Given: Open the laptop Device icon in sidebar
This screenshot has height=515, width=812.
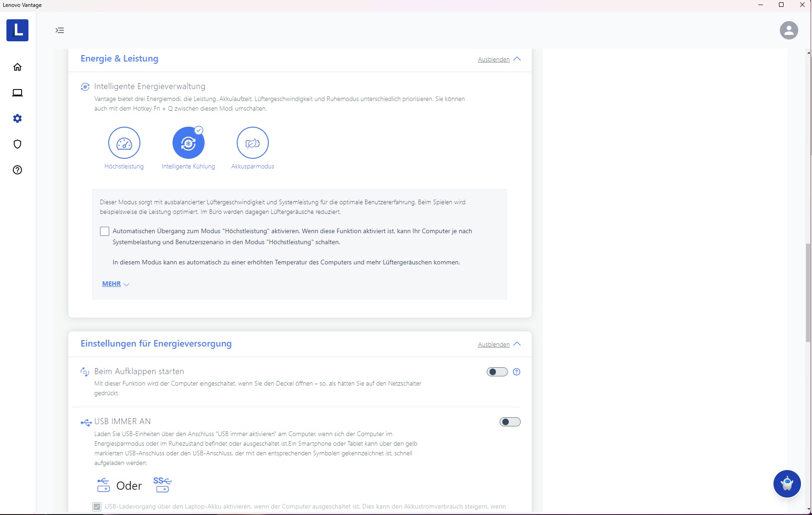Looking at the screenshot, I should tap(17, 93).
